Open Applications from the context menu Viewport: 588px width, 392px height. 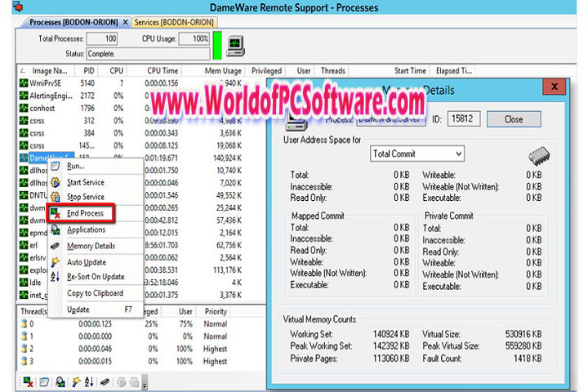click(x=96, y=229)
